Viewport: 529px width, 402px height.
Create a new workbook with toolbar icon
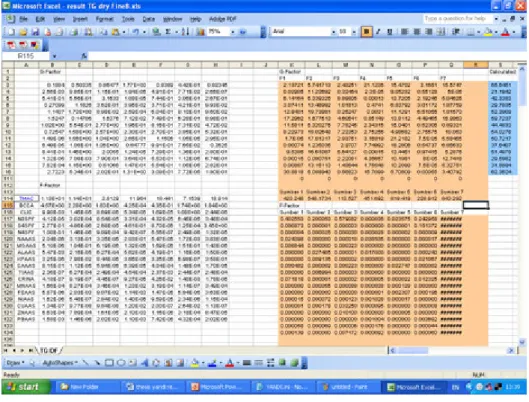click(11, 32)
